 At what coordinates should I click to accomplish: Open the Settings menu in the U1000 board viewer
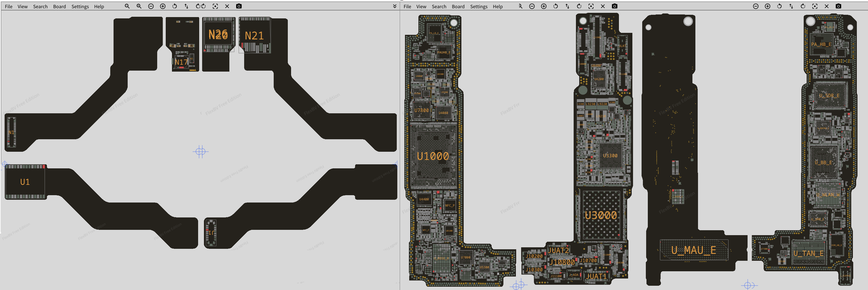(x=478, y=7)
